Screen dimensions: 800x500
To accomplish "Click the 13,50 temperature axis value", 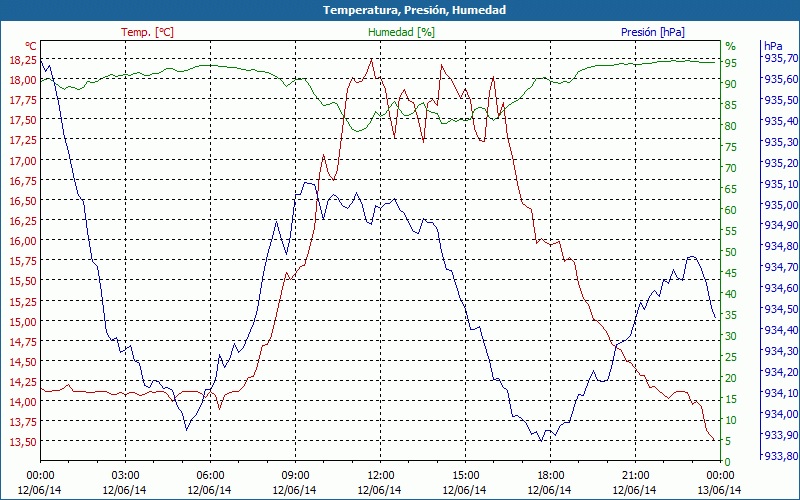I will (x=23, y=441).
